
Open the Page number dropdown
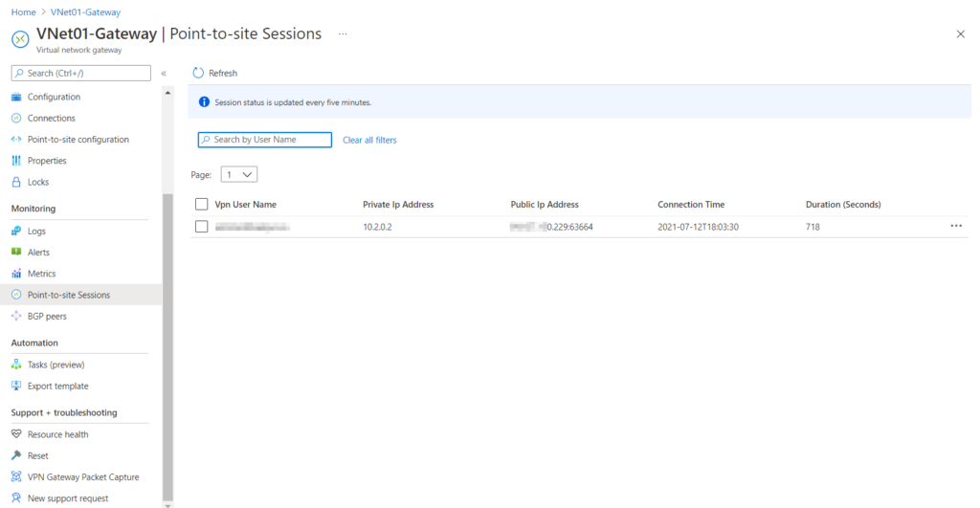click(238, 175)
